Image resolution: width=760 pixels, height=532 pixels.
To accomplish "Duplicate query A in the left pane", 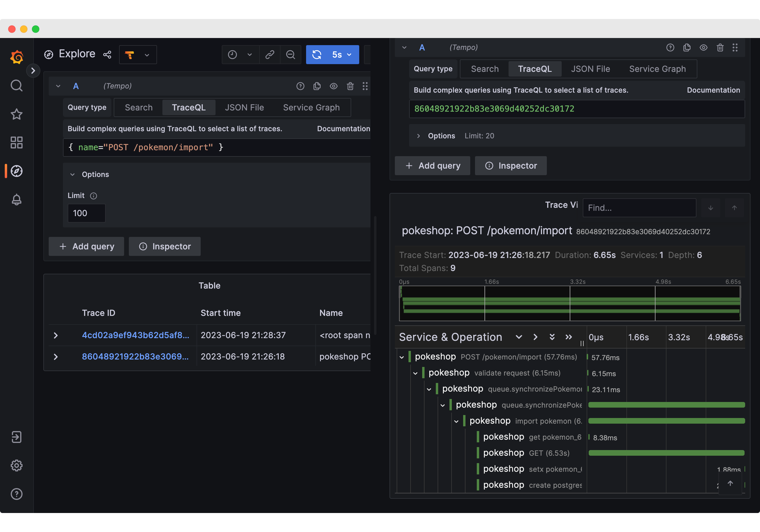I will tap(317, 86).
